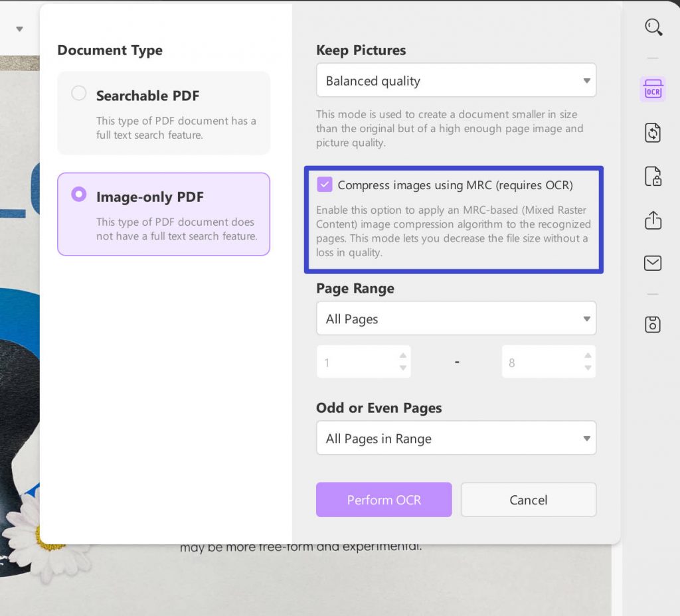Disable the Compress images using MRC checkbox
Image resolution: width=680 pixels, height=616 pixels.
pos(323,185)
